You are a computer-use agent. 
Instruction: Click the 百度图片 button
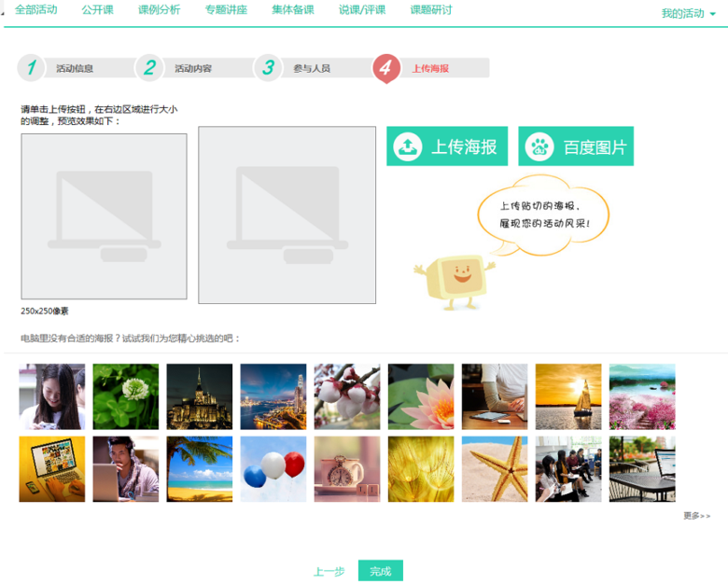tap(576, 146)
